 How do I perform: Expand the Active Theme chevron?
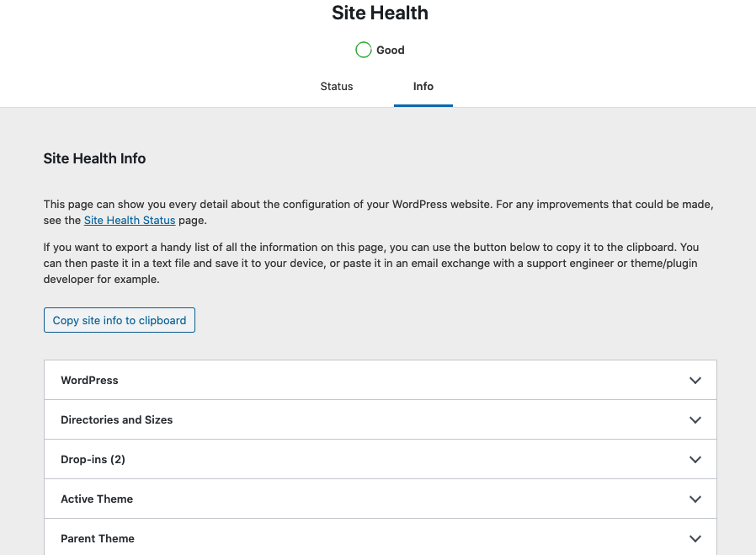tap(695, 499)
